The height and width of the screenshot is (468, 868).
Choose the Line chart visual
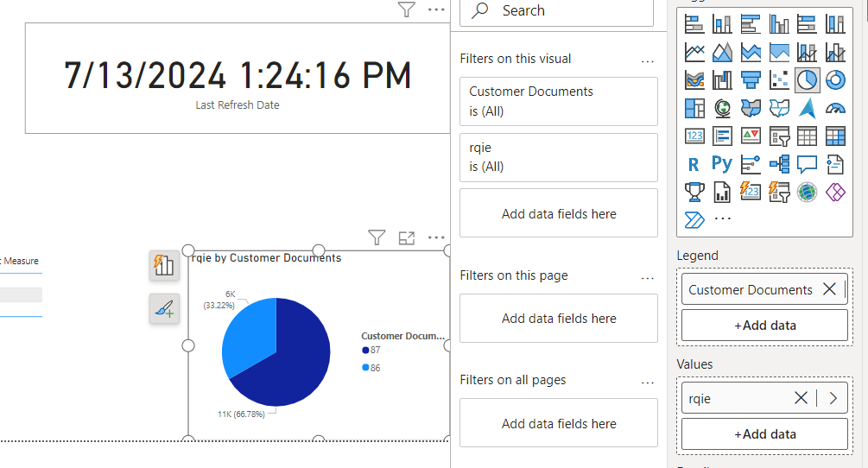pos(694,53)
